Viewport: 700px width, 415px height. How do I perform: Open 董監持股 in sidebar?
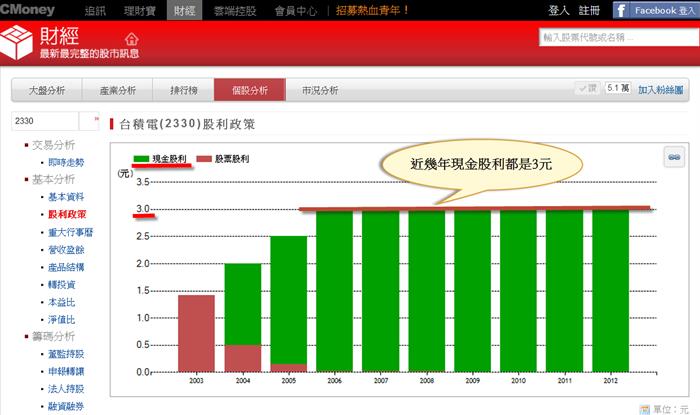coord(66,354)
